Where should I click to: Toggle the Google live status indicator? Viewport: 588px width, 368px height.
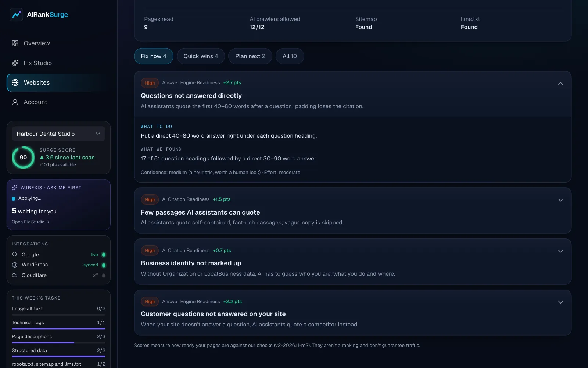104,255
